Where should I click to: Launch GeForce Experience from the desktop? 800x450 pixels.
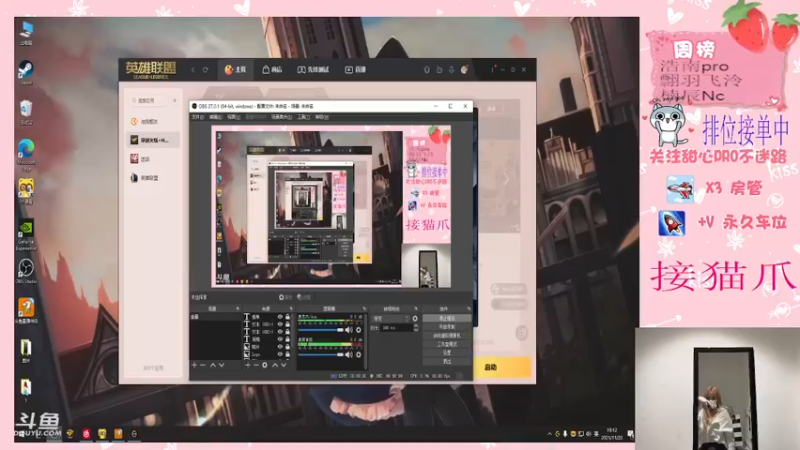[26, 235]
